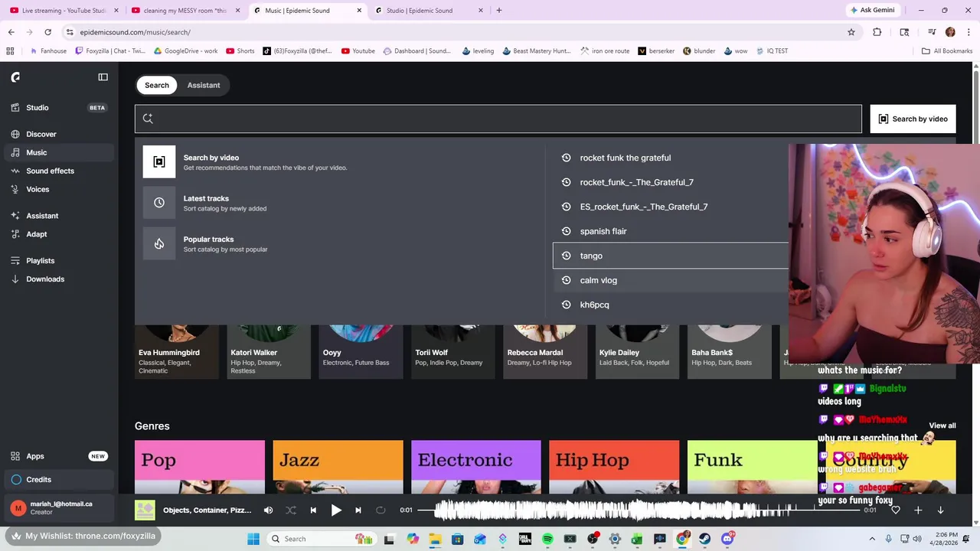Skip to previous track
Image resolution: width=980 pixels, height=551 pixels.
tap(313, 510)
